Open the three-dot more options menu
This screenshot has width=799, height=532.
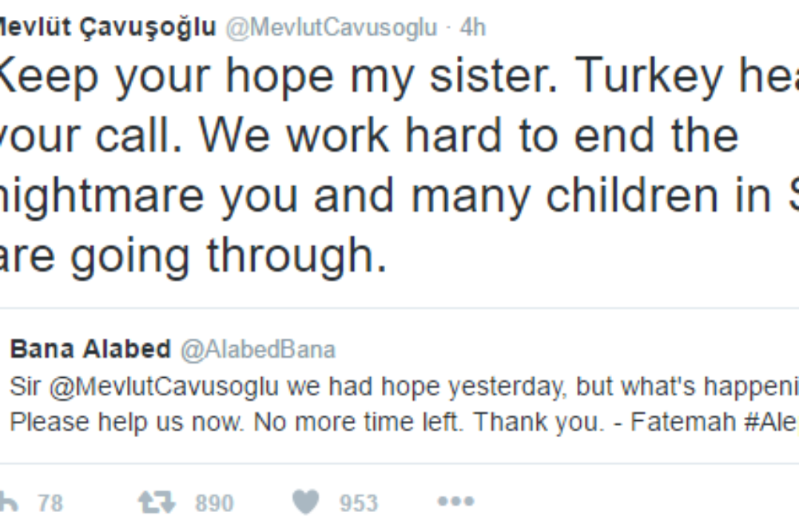click(455, 502)
